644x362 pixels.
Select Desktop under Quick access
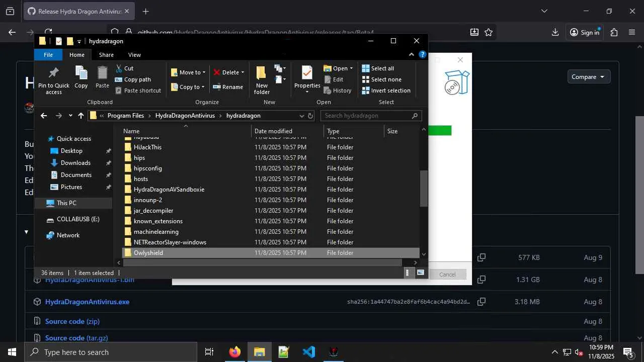[x=71, y=151]
